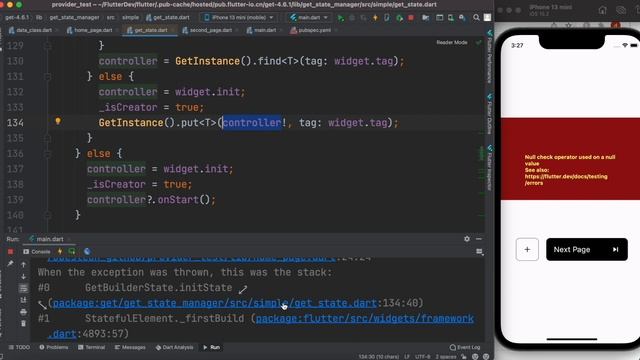Click caret position 134:30 in status bar

[x=378, y=357]
